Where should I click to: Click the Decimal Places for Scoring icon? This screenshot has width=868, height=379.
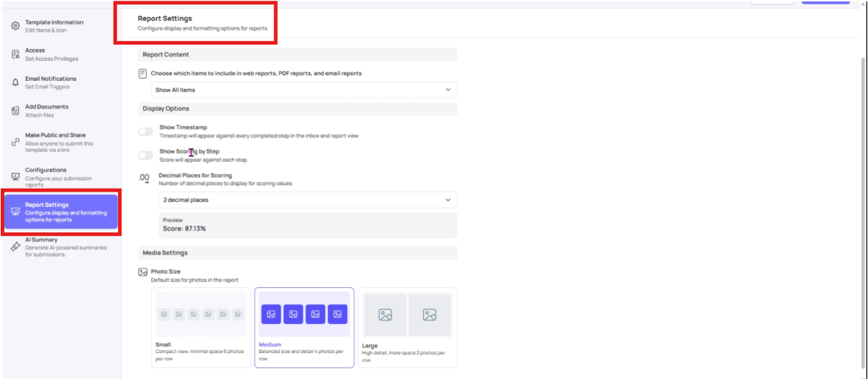click(144, 177)
